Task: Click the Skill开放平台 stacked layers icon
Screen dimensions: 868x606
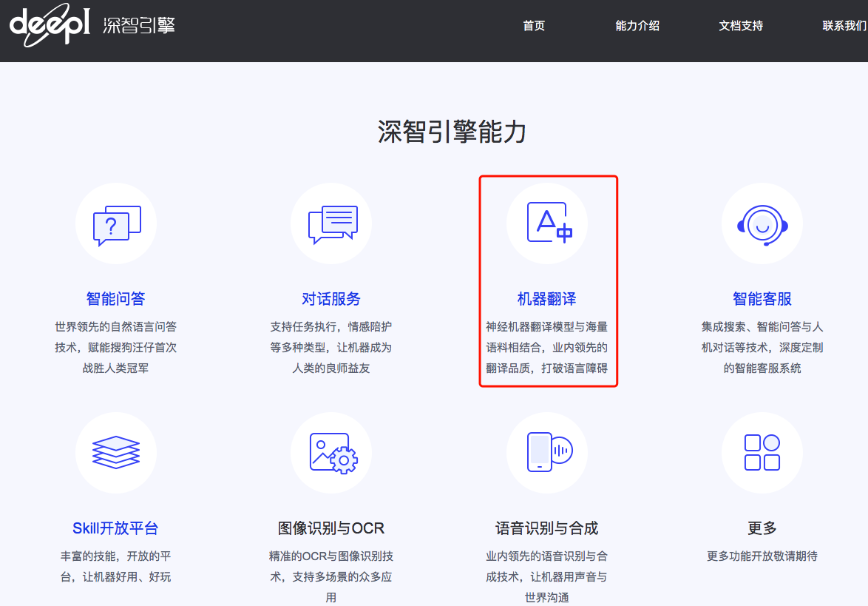Action: tap(116, 452)
